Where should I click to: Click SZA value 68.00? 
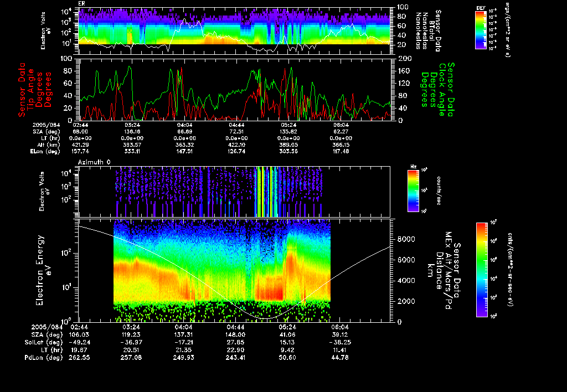pos(80,132)
